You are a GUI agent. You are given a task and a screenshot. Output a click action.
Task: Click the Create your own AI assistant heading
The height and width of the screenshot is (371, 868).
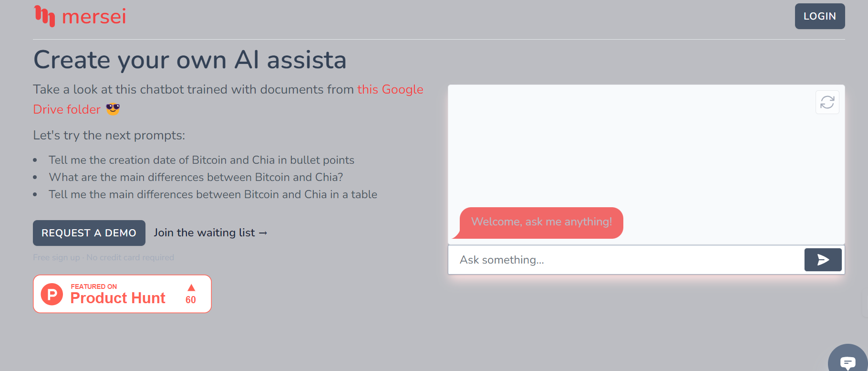[190, 60]
